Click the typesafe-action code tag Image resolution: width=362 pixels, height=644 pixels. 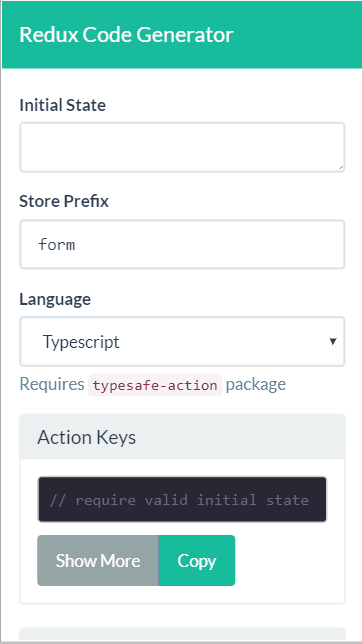155,385
